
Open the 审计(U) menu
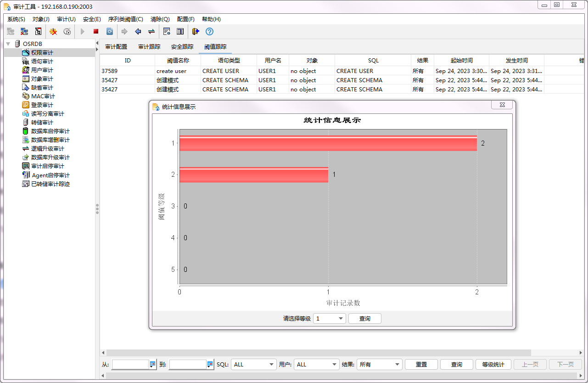click(66, 19)
